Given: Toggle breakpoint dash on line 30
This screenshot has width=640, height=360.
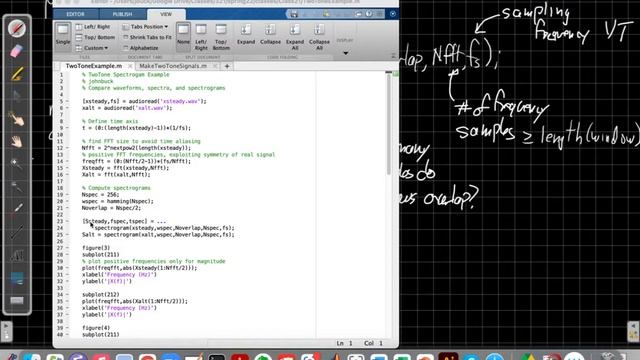Looking at the screenshot, I should [67, 268].
